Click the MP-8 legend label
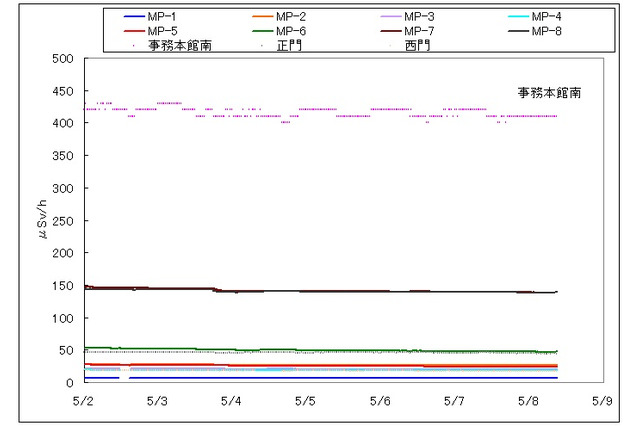640x426 pixels. tap(546, 31)
